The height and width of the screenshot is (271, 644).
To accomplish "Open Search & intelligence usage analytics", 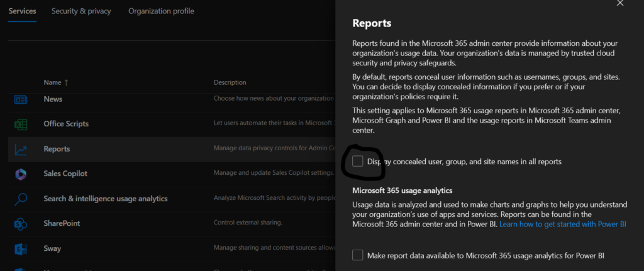I will (106, 198).
